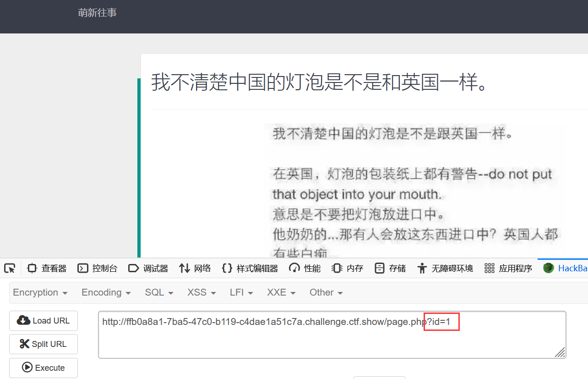588x379 pixels.
Task: Open the 样式编辑器 style editor
Action: click(250, 269)
